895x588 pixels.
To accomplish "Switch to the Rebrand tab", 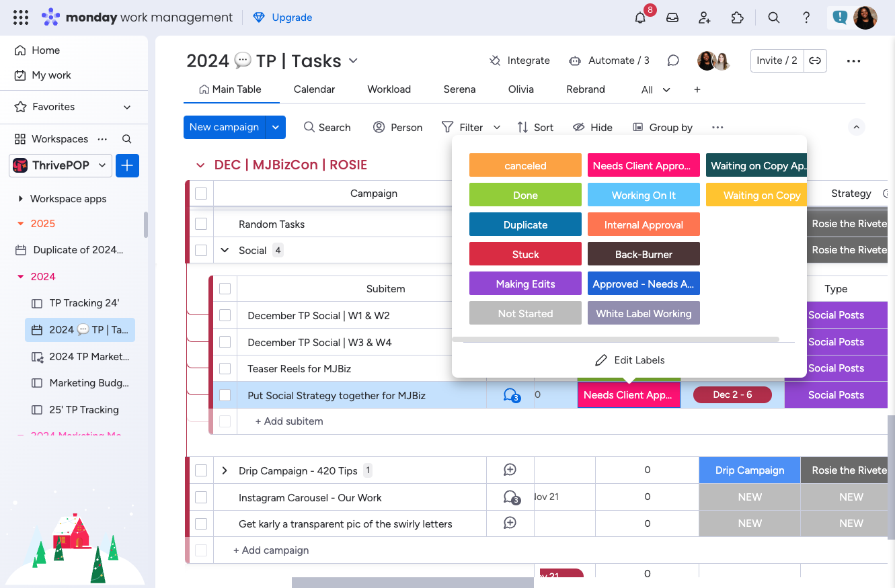I will [586, 89].
